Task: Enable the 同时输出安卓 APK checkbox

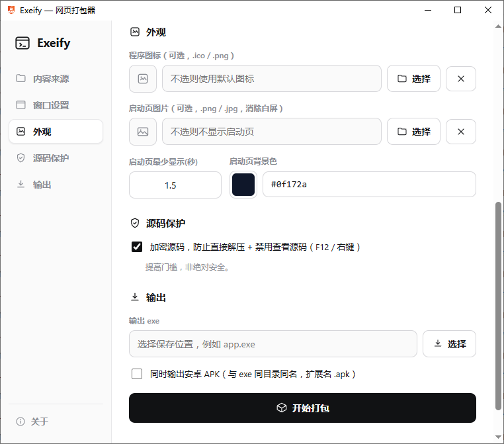Action: tap(137, 374)
